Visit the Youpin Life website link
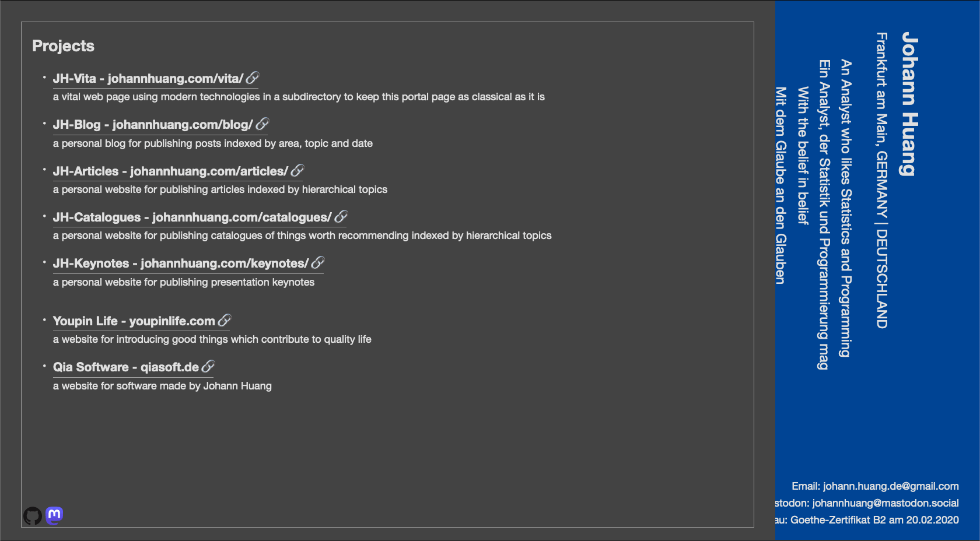This screenshot has width=980, height=541. pos(134,321)
